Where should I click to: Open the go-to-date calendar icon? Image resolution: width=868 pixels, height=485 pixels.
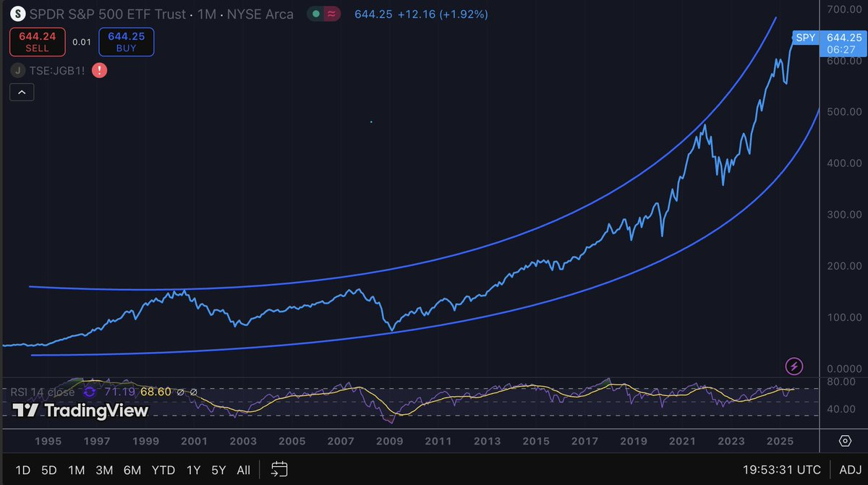tap(280, 470)
